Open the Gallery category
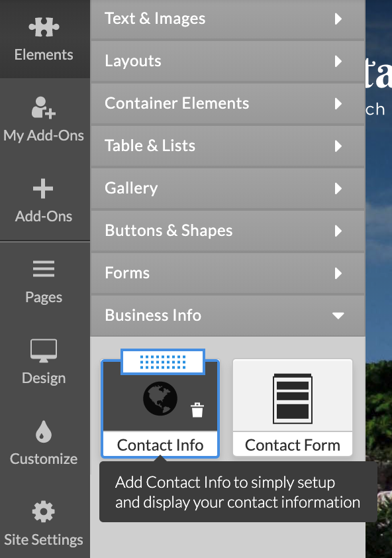Viewport: 392px width, 558px height. click(228, 188)
